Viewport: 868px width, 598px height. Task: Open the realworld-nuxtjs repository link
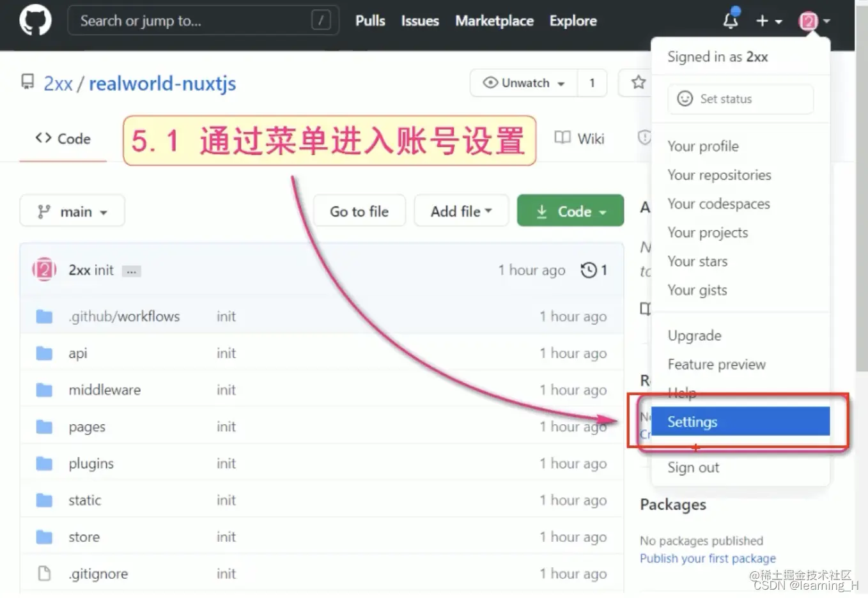pos(162,84)
